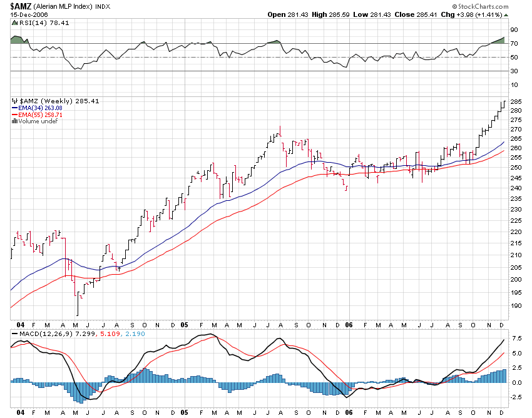532x418 pixels.
Task: Select the black MACD legend line marker
Action: click(14, 334)
